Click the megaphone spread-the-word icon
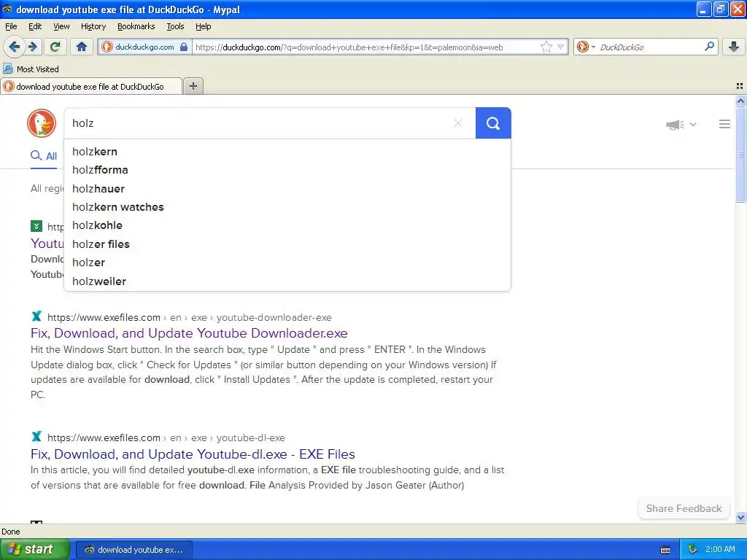Viewport: 747px width, 560px height. [x=675, y=125]
